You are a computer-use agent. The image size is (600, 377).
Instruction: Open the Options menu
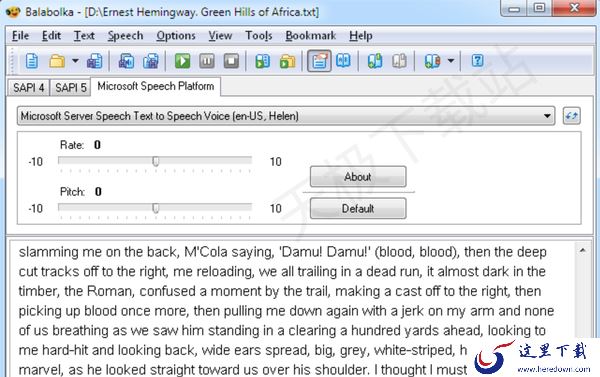(x=176, y=36)
